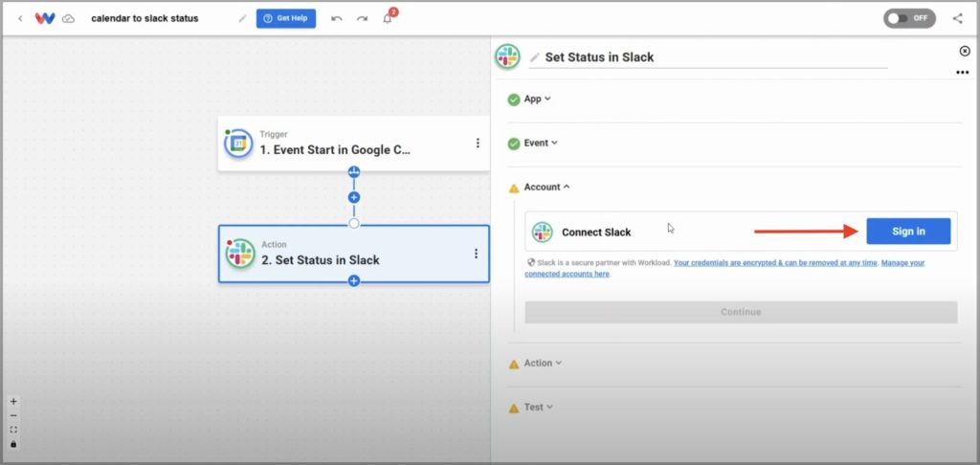Toggle the canvas lock icon

(x=13, y=444)
